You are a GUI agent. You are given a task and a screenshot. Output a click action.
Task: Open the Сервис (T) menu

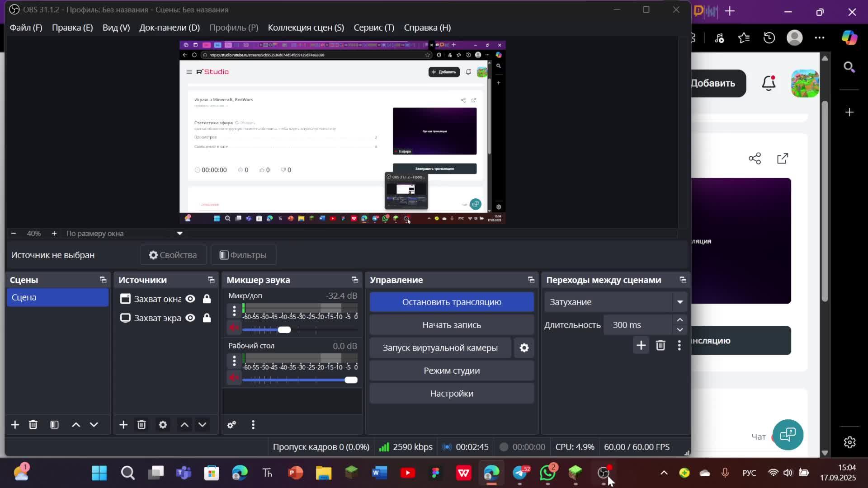[373, 28]
